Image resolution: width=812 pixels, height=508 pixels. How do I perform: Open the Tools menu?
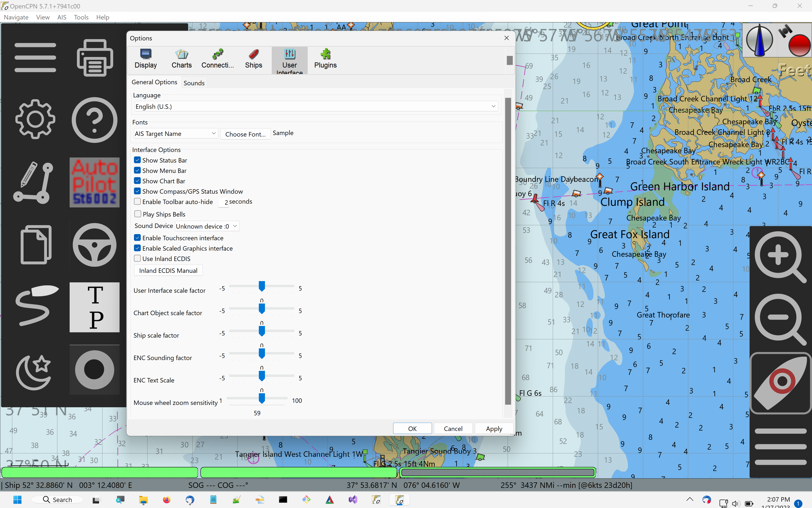[x=81, y=17]
